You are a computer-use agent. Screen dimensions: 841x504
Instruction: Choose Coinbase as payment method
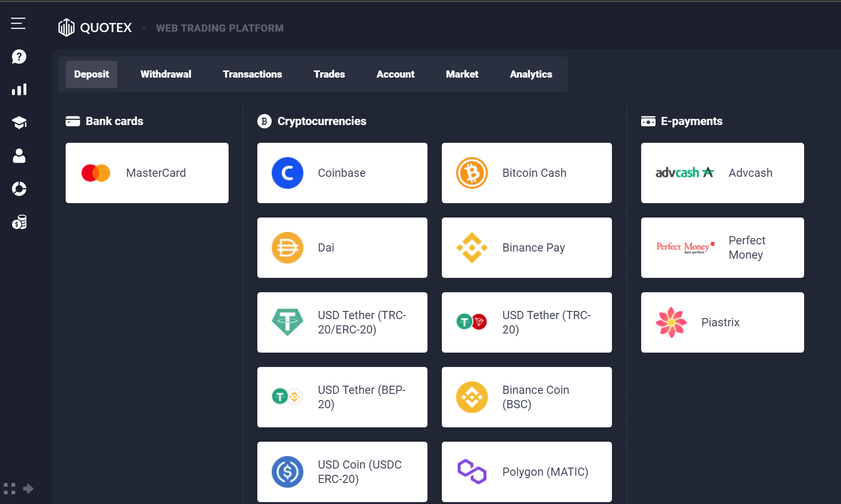pyautogui.click(x=342, y=173)
